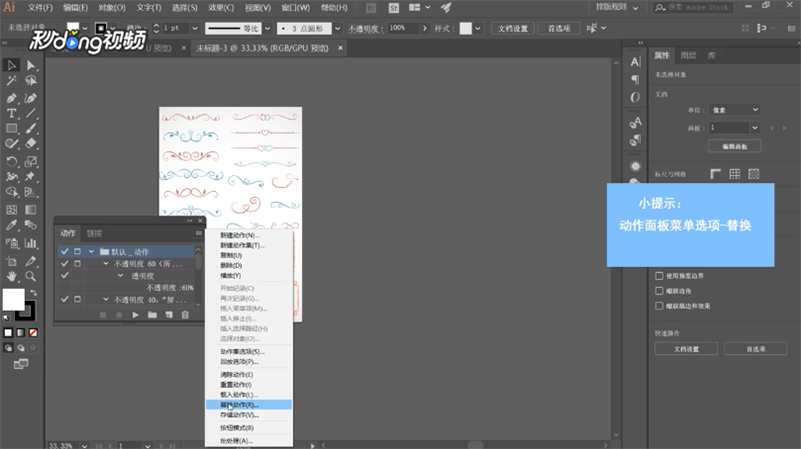Viewport: 801px width, 449px height.
Task: Select the Zoom magnifier tool
Action: click(x=31, y=276)
